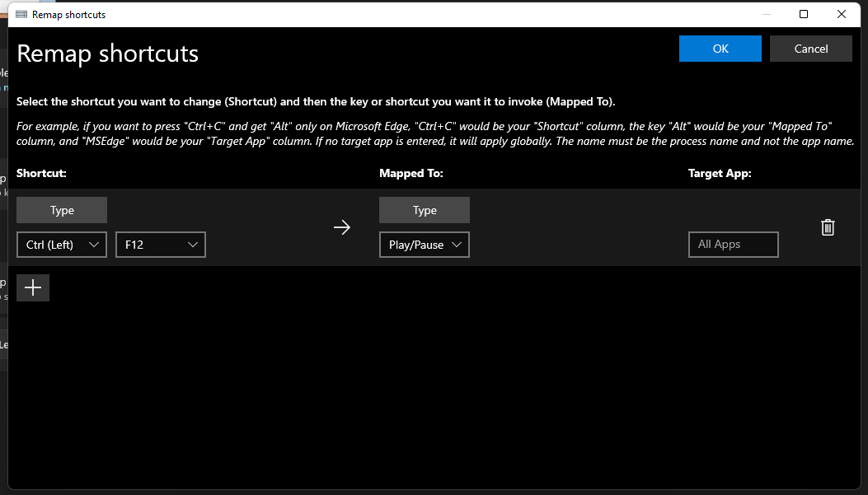Confirm the remapping with OK

(x=720, y=49)
